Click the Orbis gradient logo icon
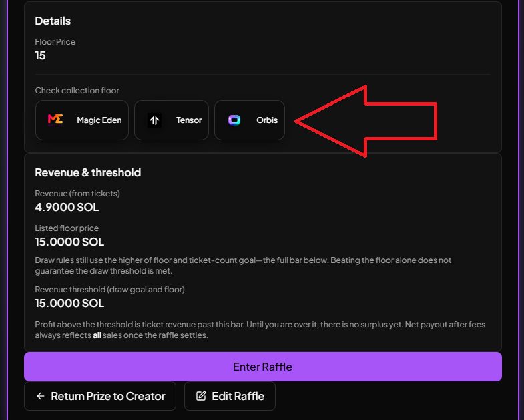The width and height of the screenshot is (524, 420). point(234,120)
